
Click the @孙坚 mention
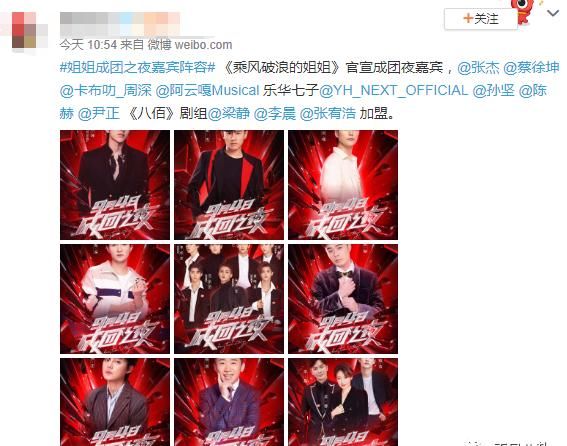(493, 90)
